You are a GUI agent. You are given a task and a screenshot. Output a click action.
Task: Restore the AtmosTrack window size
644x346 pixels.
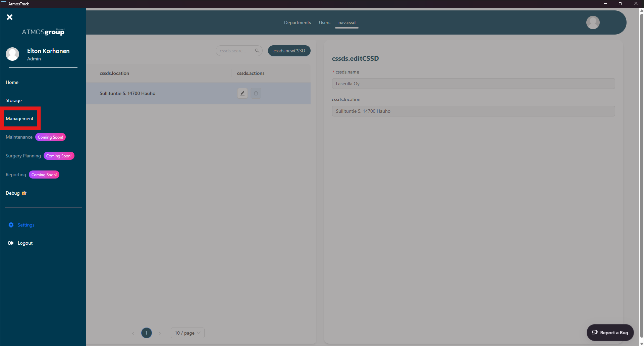tap(621, 4)
